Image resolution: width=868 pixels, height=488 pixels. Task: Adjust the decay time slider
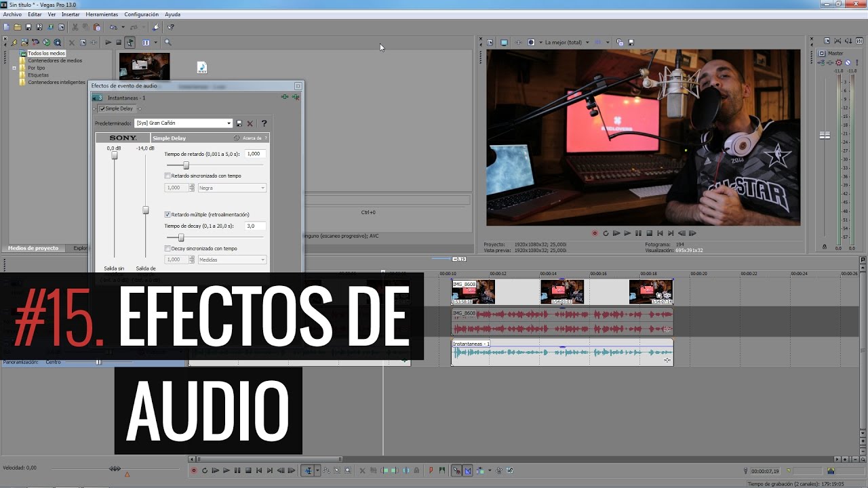click(x=180, y=238)
